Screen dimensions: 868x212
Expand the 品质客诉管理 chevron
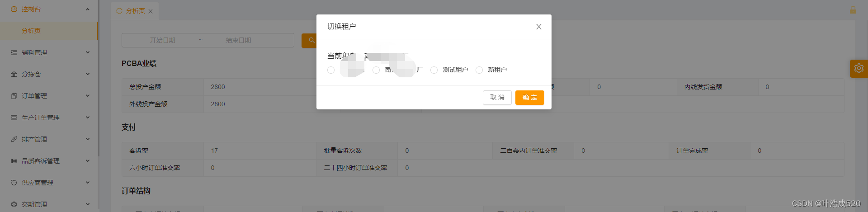click(88, 161)
